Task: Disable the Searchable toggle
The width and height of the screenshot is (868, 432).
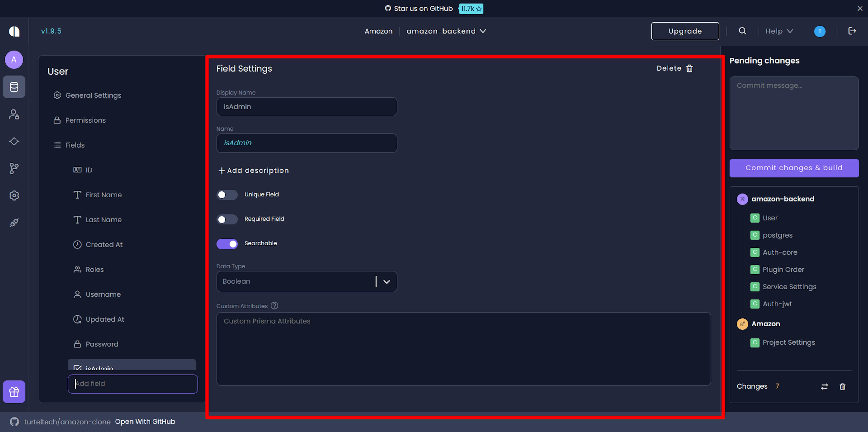Action: [x=227, y=244]
